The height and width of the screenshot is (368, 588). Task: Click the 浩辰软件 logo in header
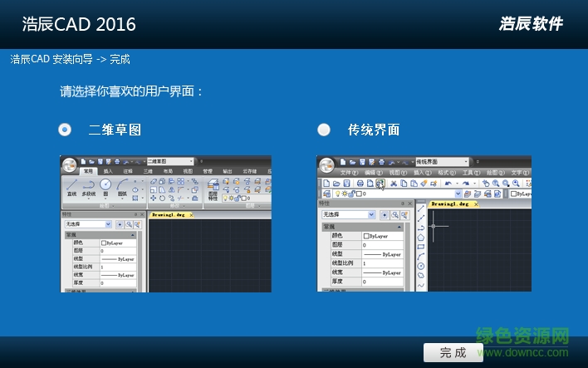pos(531,23)
